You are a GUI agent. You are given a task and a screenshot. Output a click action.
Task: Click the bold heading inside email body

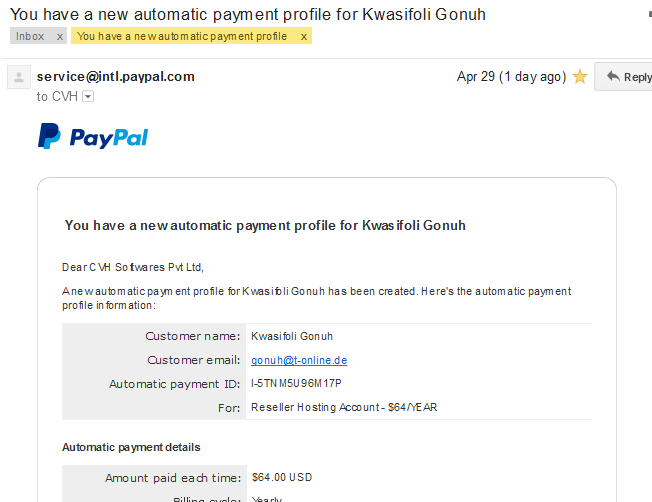click(265, 225)
